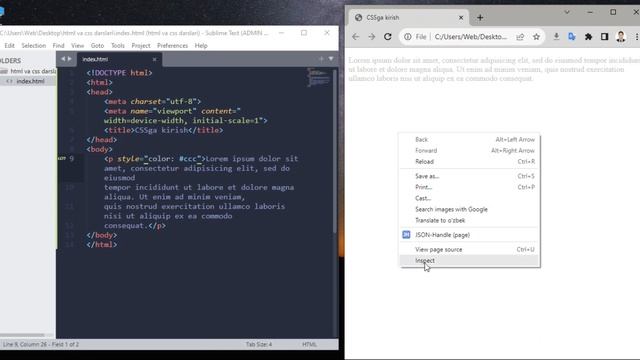
Task: Click the title tag line CSSga kirish
Action: coord(164,130)
